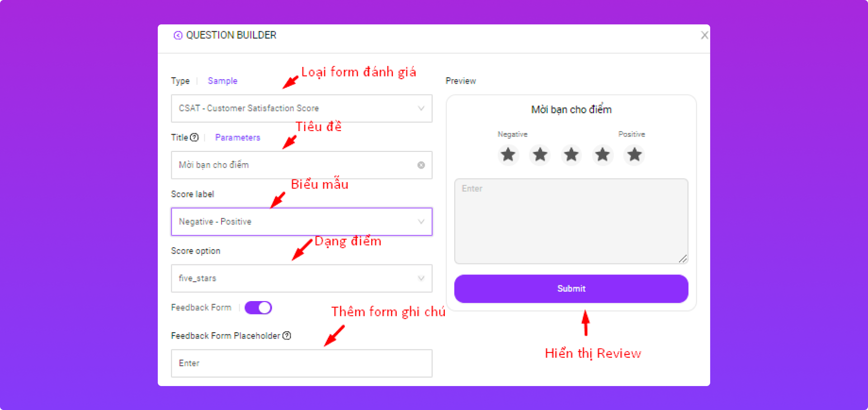Image resolution: width=868 pixels, height=410 pixels.
Task: Open the CSAT type dropdown
Action: click(x=302, y=108)
